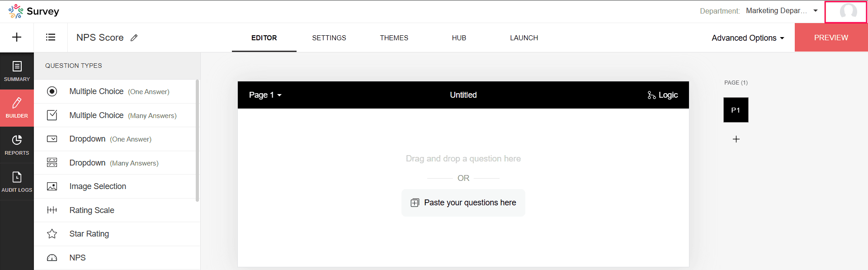Screen dimensions: 868x270
Task: Click the Preview button
Action: [x=831, y=38]
